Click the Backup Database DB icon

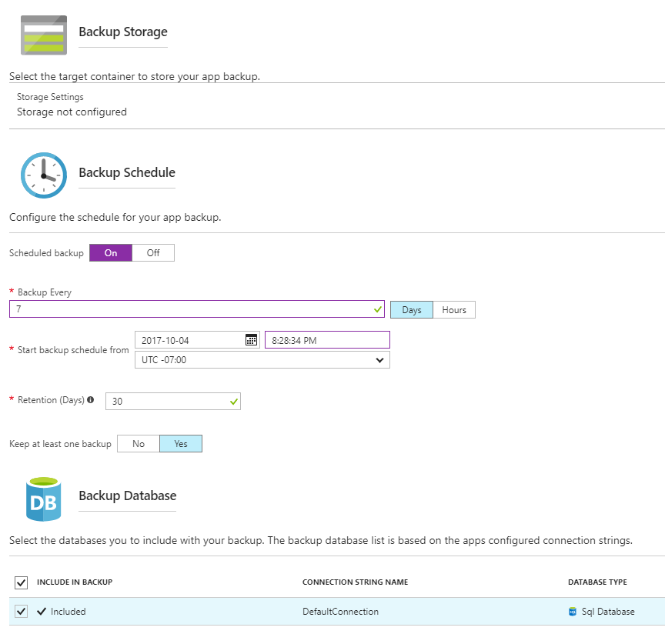pyautogui.click(x=43, y=499)
